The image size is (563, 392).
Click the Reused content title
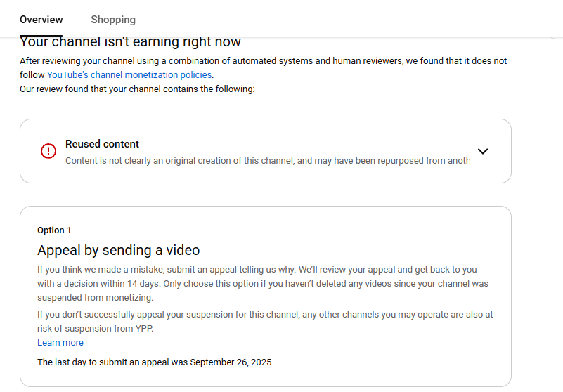tap(102, 144)
